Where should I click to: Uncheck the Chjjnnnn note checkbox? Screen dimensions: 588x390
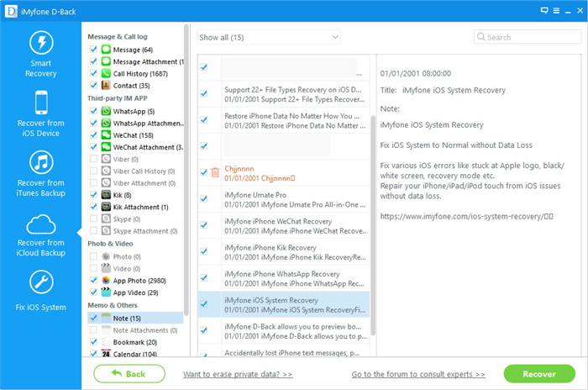pyautogui.click(x=203, y=172)
